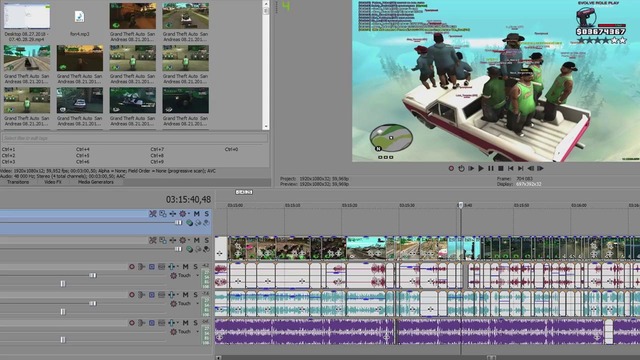Click automation gear beside Touch on third audio track

click(173, 331)
